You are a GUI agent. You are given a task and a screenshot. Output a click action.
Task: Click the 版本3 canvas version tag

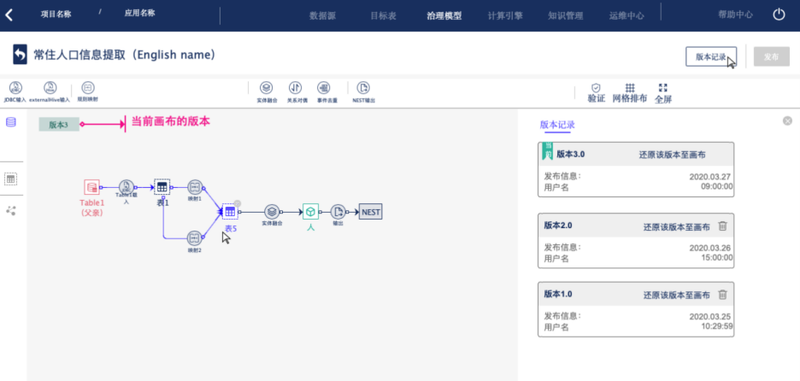click(x=59, y=124)
